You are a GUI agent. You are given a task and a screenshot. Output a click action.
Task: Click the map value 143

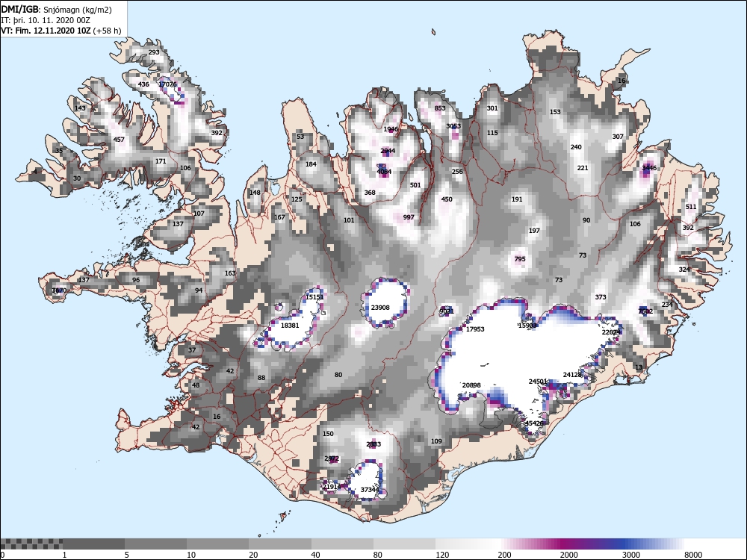coord(80,108)
